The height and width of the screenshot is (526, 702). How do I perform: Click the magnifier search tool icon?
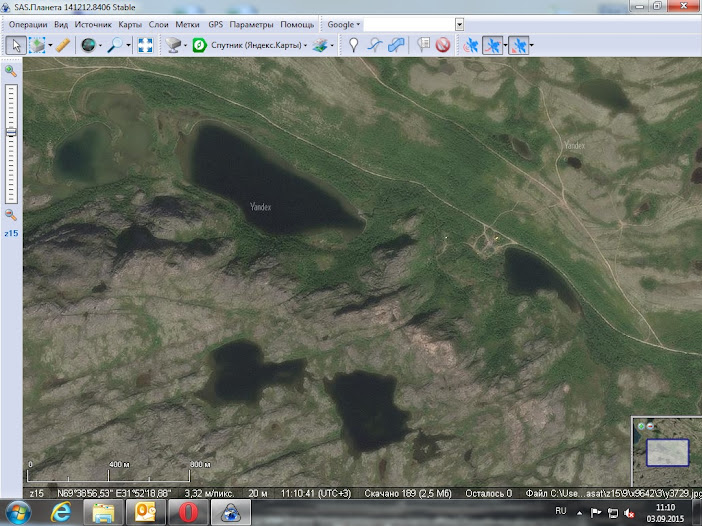tap(115, 45)
